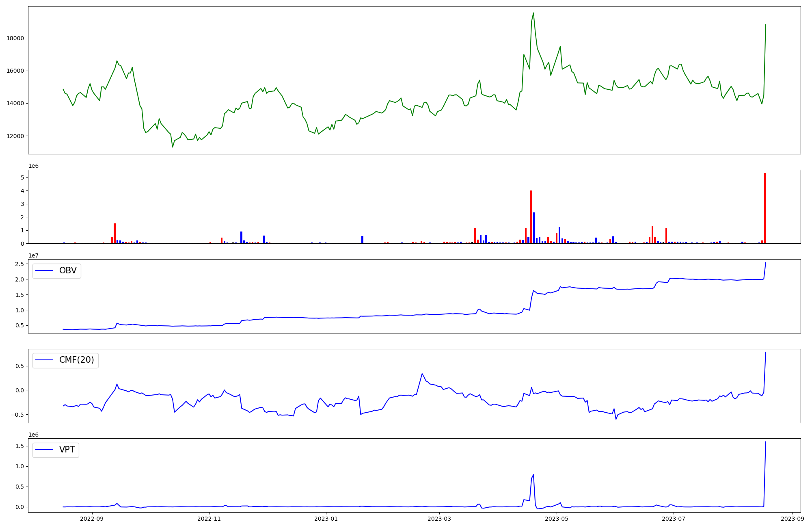This screenshot has height=528, width=812.
Task: Select the 2022-09 date tick label
Action: tap(92, 519)
